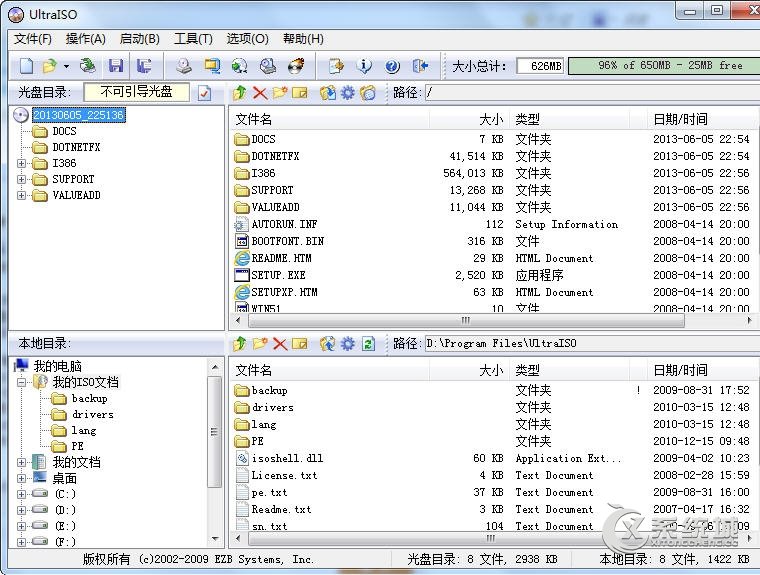Select the drivers folder in local tree
The height and width of the screenshot is (575, 760).
[93, 415]
